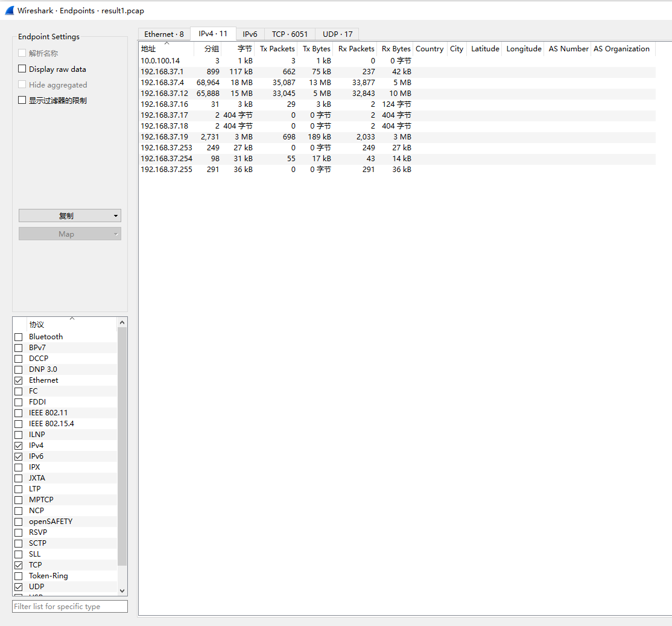Click the 协议 list column header
672x626 pixels.
pyautogui.click(x=37, y=325)
